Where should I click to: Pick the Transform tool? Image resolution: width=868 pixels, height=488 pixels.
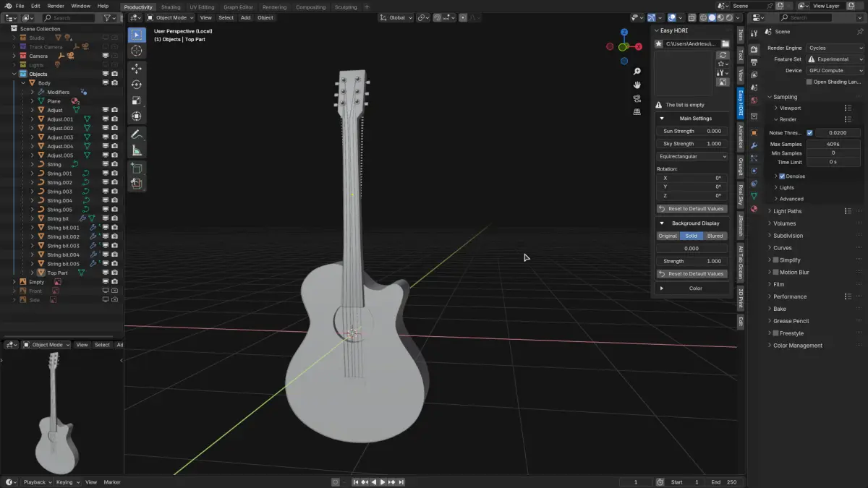click(x=137, y=116)
